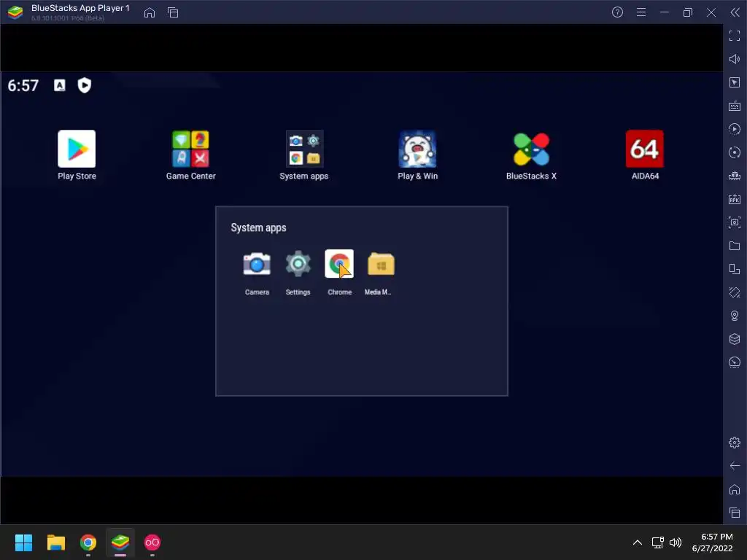Open the multi-instance tabs icon in title bar
Viewport: 747px width, 560px height.
tap(173, 12)
